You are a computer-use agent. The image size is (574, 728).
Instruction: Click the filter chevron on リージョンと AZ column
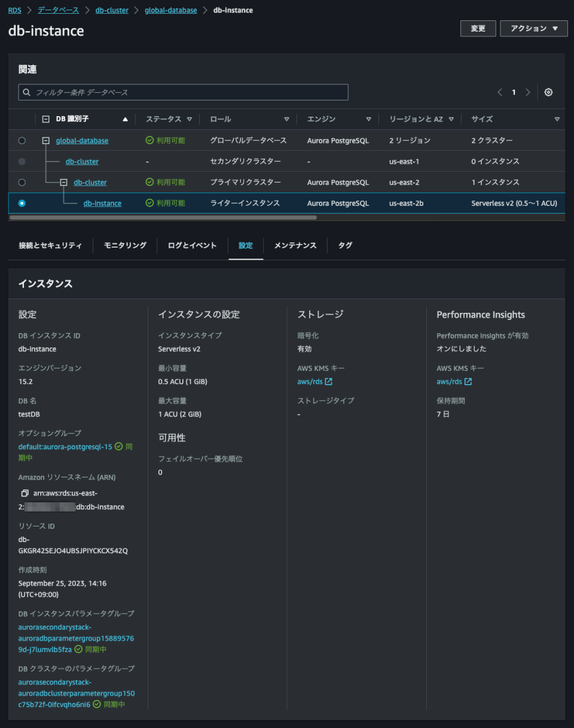[x=452, y=118]
